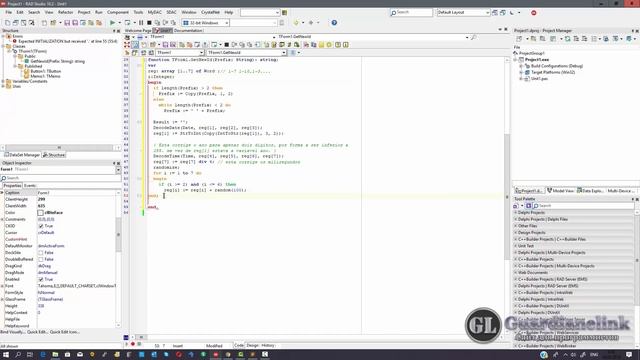Viewport: 640px width, 360px height.
Task: Click the Save Desktop layout icon
Action: point(495,13)
